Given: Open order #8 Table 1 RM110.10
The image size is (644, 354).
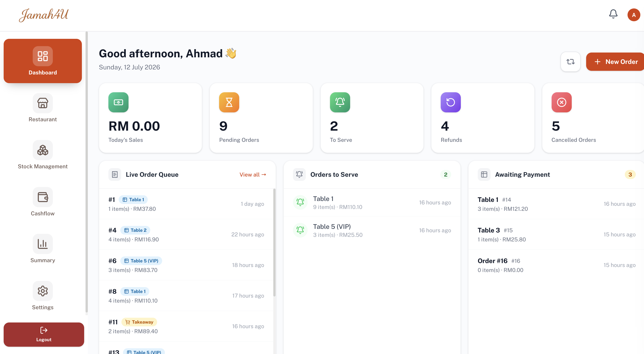Looking at the screenshot, I should [186, 296].
